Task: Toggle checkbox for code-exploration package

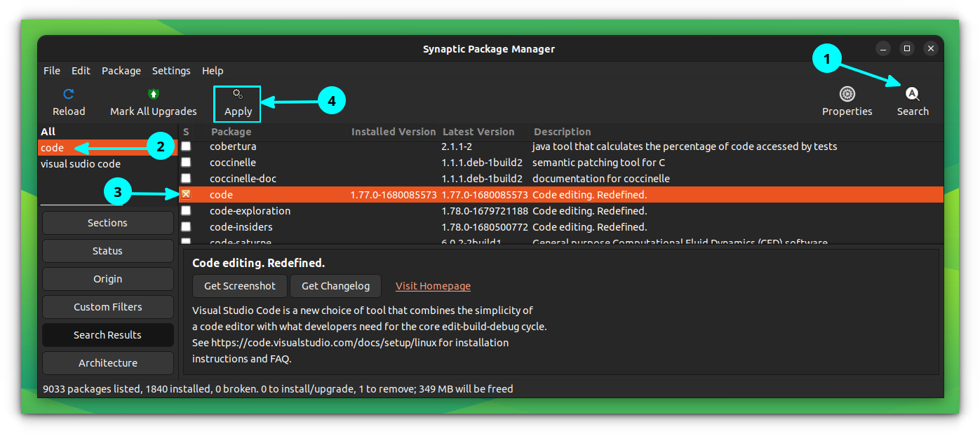Action: (186, 211)
